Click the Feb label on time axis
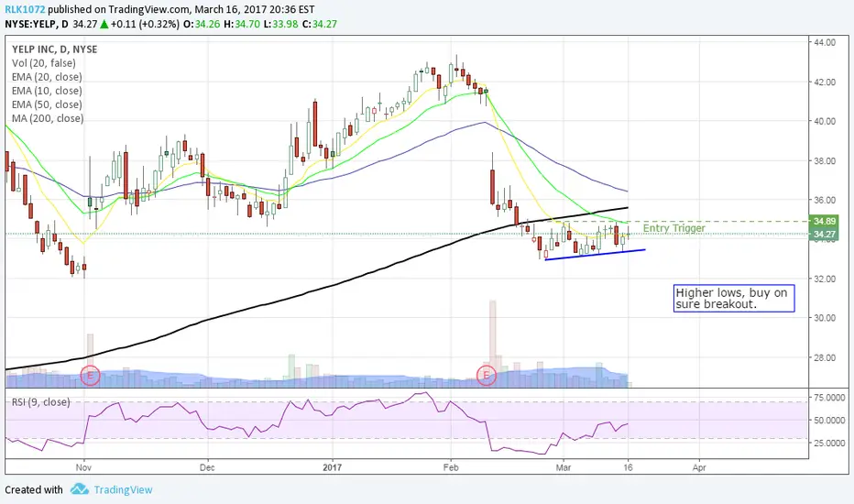Screen dimensions: 854x504 451,467
